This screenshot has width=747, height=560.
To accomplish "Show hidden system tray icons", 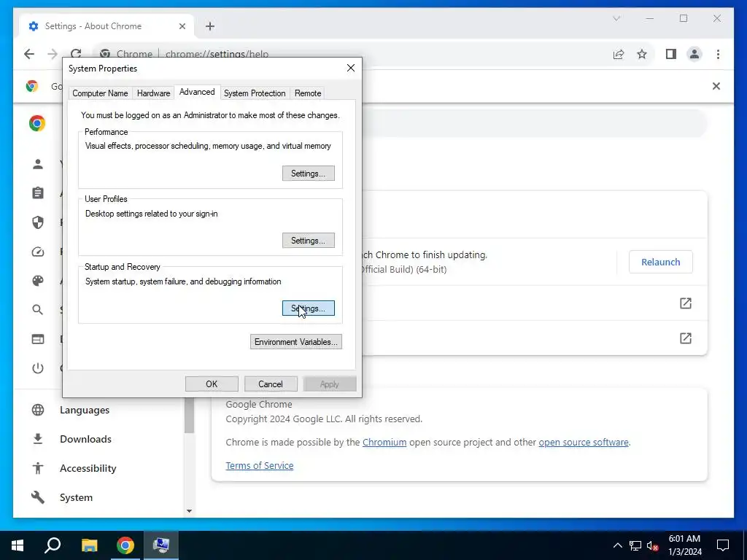I will point(617,545).
